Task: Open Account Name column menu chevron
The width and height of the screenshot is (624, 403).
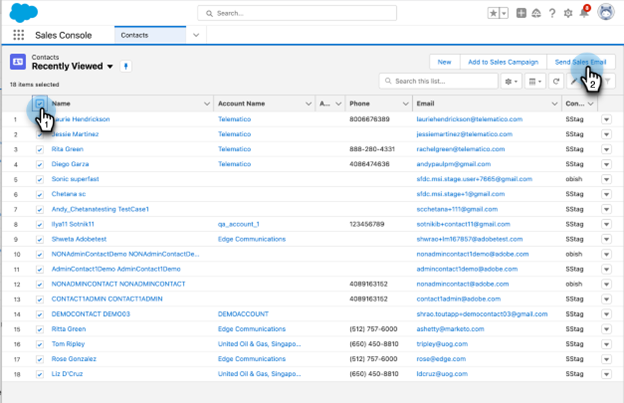Action: (308, 103)
